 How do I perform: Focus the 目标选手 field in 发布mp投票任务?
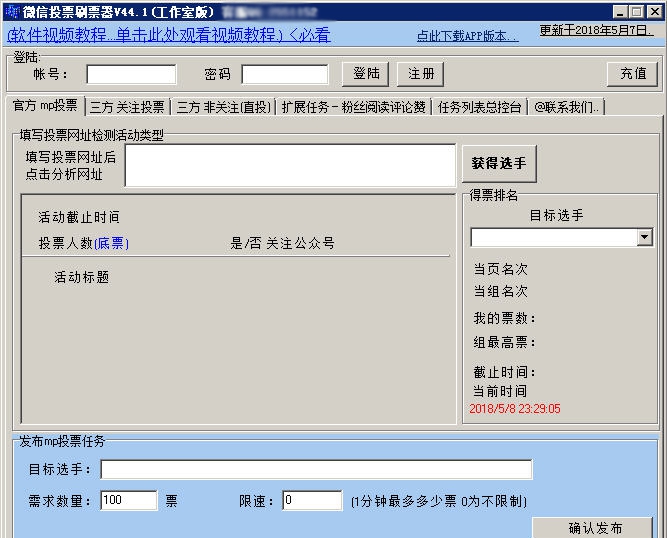tap(316, 470)
